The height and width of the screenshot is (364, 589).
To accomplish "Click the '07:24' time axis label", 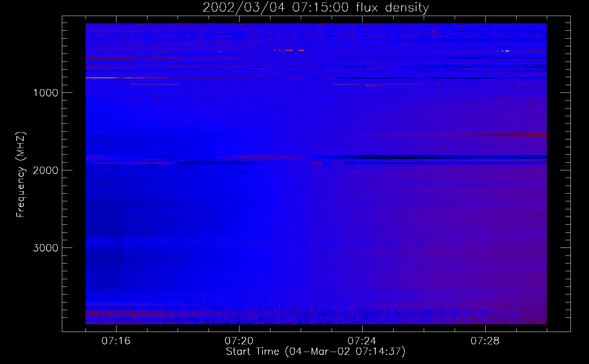I will [x=362, y=341].
